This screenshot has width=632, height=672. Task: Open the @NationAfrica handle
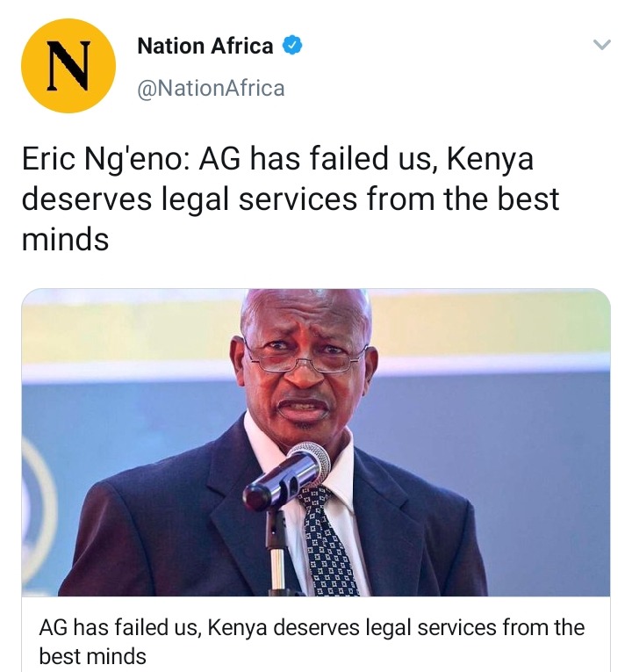pyautogui.click(x=211, y=89)
